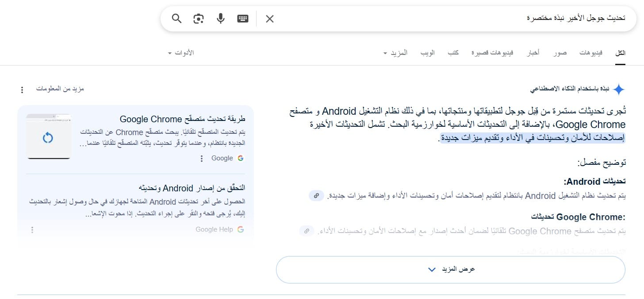Open 'طريقة تحديث متصفّح Google Chrome' link

pyautogui.click(x=182, y=119)
